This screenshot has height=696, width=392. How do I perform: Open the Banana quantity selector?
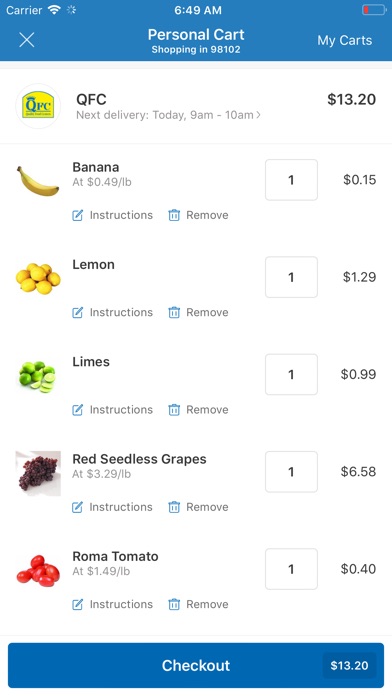coord(291,180)
